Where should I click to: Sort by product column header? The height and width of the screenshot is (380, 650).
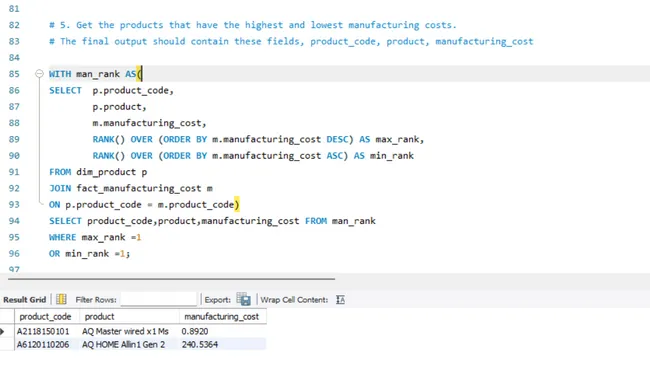point(129,317)
